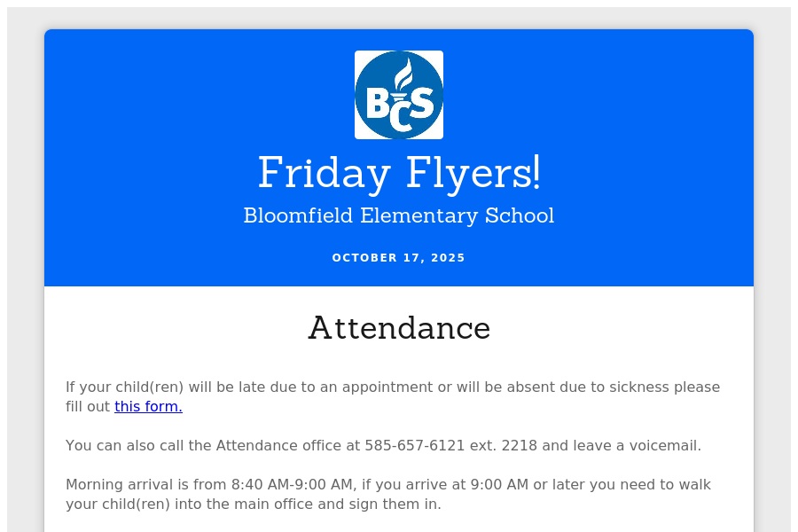Viewport: 798px width, 532px height.
Task: Click the "Friday Flyers!" title
Action: coord(399,172)
